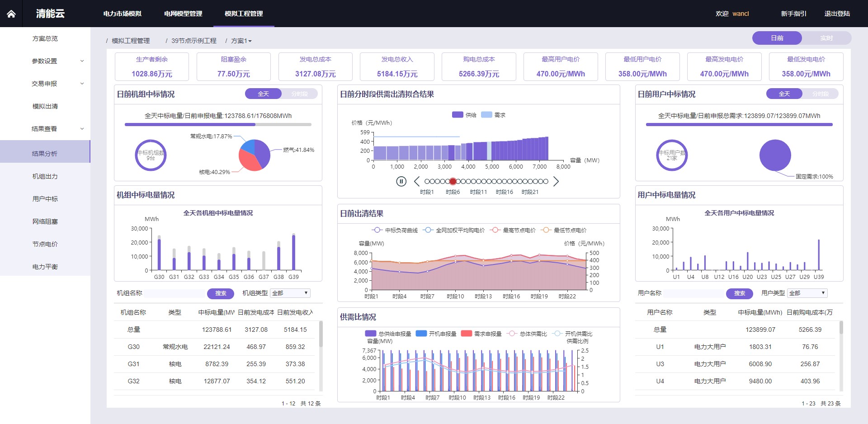Focus the 机组名称 search field
The height and width of the screenshot is (424, 868).
tap(175, 293)
